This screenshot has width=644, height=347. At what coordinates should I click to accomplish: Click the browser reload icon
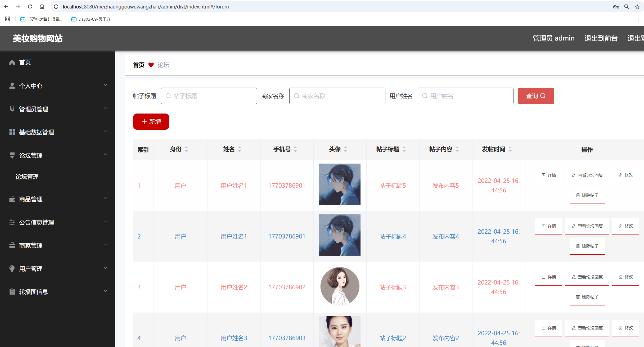click(x=30, y=7)
